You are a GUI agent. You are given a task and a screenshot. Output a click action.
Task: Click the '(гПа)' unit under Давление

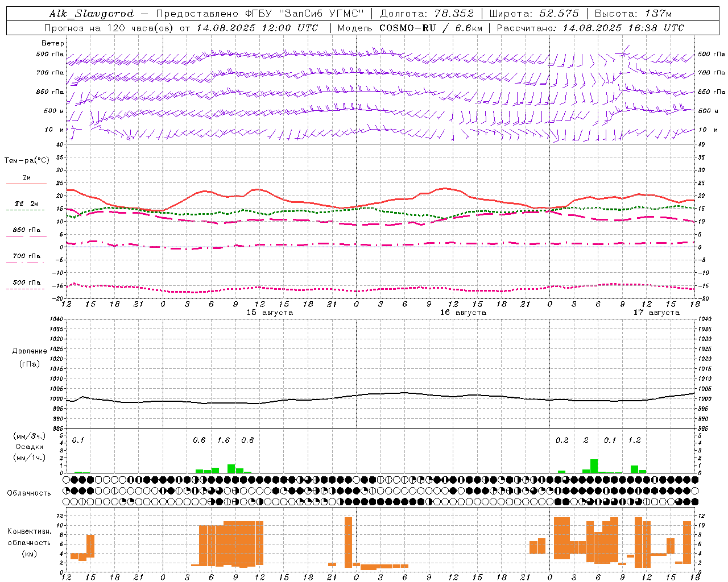[30, 364]
